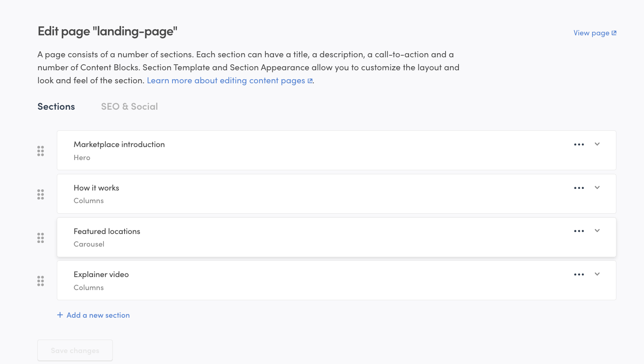Viewport: 644px width, 364px height.
Task: Open Learn more about editing content pages
Action: pos(229,80)
